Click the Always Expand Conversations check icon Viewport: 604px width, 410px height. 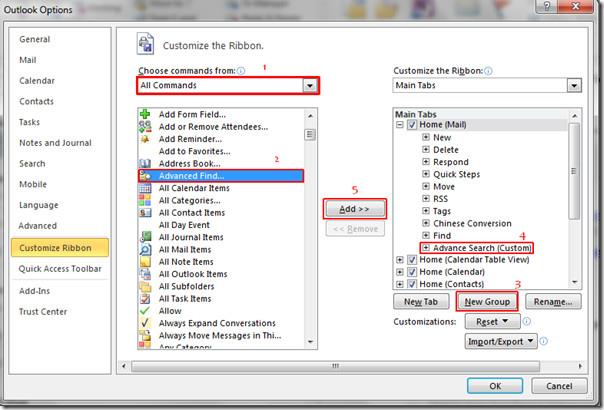click(x=145, y=323)
